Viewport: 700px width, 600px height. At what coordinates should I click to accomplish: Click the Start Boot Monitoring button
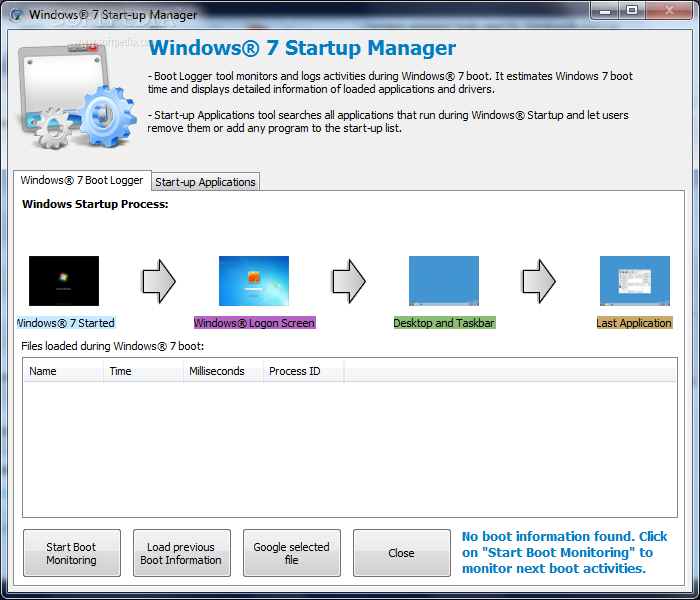pyautogui.click(x=71, y=553)
